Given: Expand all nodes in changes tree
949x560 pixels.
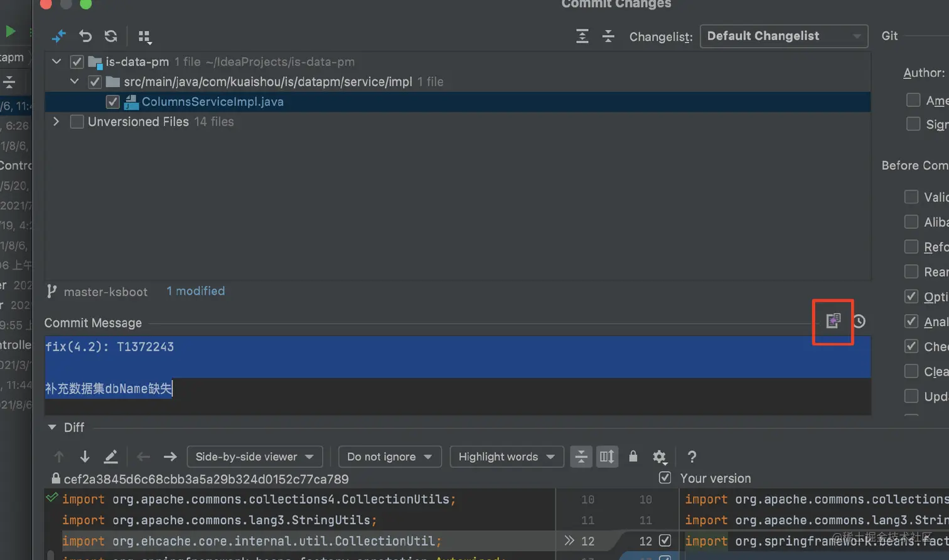Looking at the screenshot, I should (x=582, y=36).
